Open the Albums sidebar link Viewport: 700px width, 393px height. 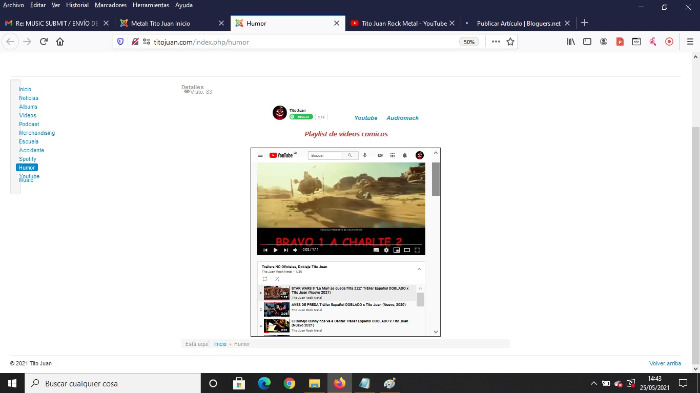[x=28, y=107]
